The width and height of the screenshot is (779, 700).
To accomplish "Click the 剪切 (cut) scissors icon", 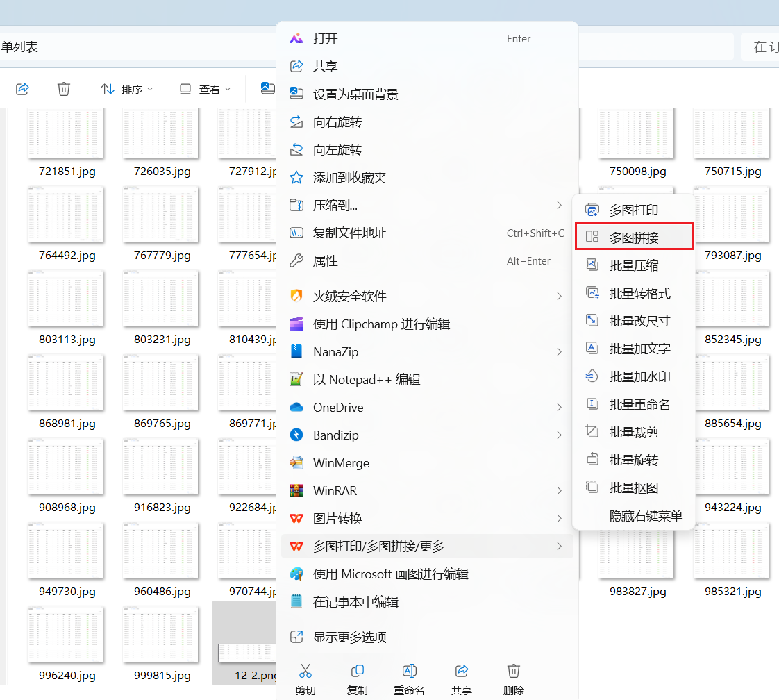I will tap(305, 671).
